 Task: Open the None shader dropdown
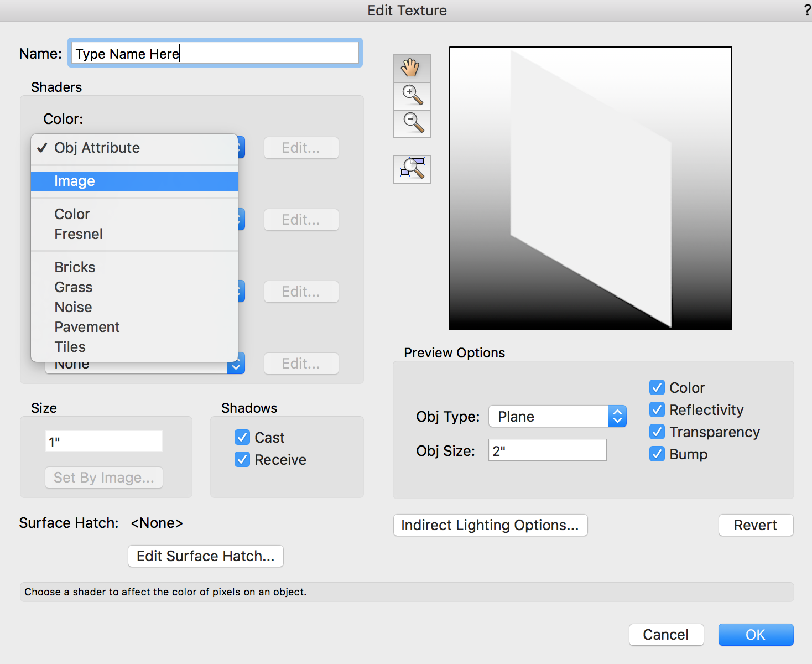point(236,364)
